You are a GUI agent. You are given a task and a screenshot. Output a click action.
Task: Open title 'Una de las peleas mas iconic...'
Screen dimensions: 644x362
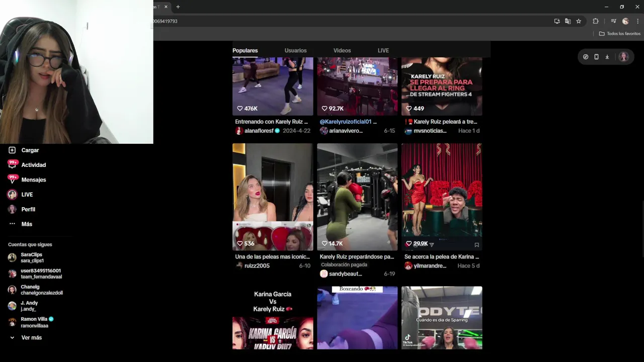click(x=272, y=257)
